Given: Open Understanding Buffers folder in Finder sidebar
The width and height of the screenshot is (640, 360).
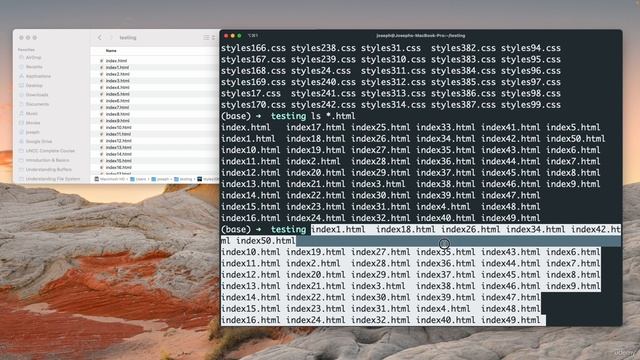Looking at the screenshot, I should [49, 169].
